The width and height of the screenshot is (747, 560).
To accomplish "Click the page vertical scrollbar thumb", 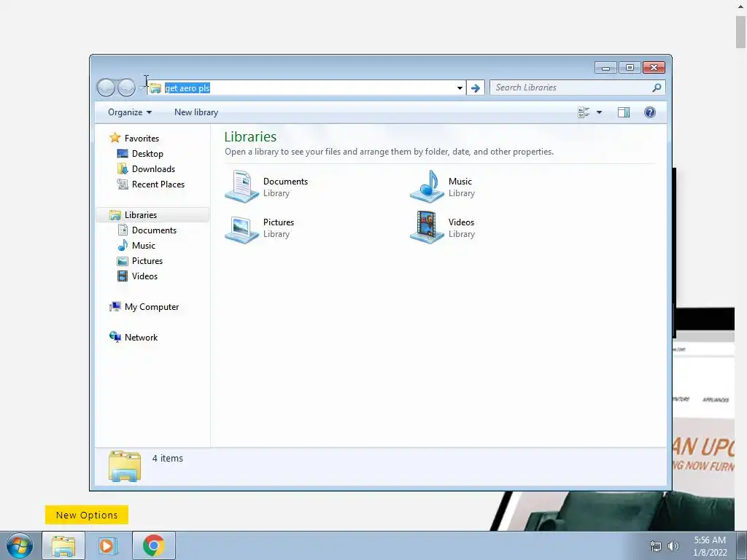I will click(x=741, y=32).
